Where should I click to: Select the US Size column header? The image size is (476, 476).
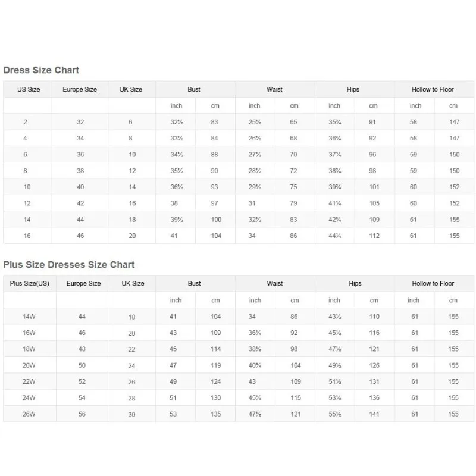[29, 89]
